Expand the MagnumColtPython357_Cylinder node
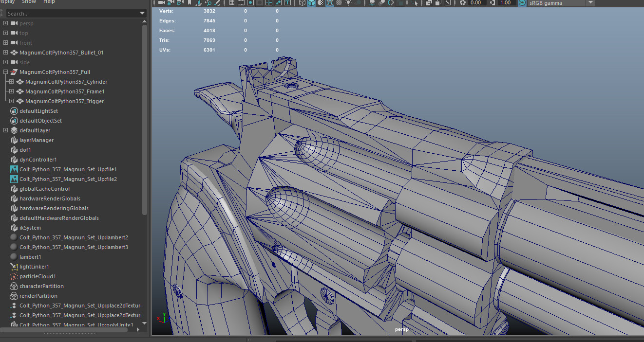The width and height of the screenshot is (644, 342). click(x=11, y=82)
